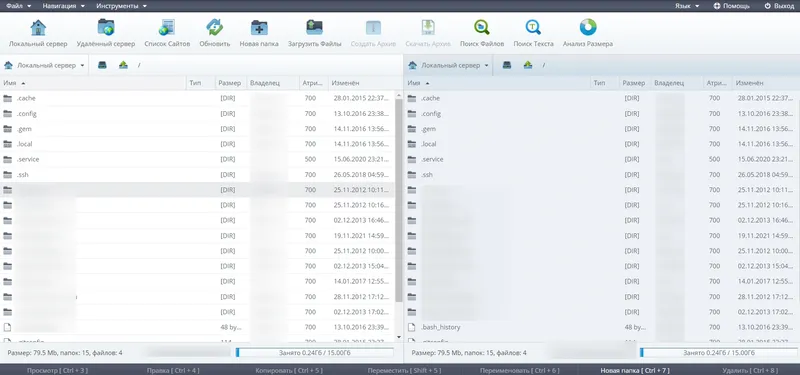Screen dimensions: 800x375
Task: Open Список Сайтов
Action: 167,34
